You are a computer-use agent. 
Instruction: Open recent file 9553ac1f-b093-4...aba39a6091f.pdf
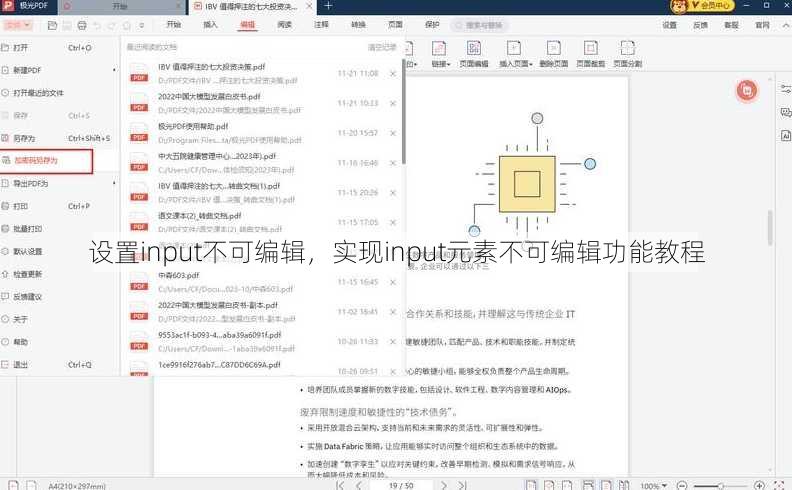click(x=263, y=342)
